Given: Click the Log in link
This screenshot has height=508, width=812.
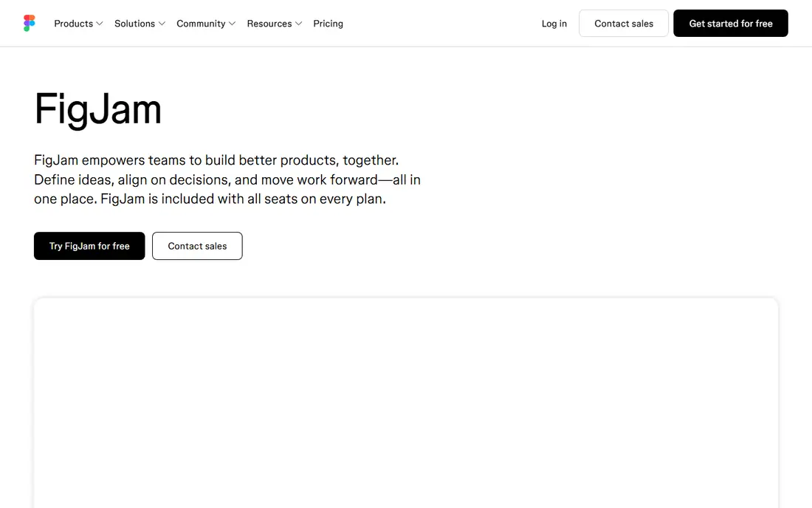Looking at the screenshot, I should [x=554, y=24].
